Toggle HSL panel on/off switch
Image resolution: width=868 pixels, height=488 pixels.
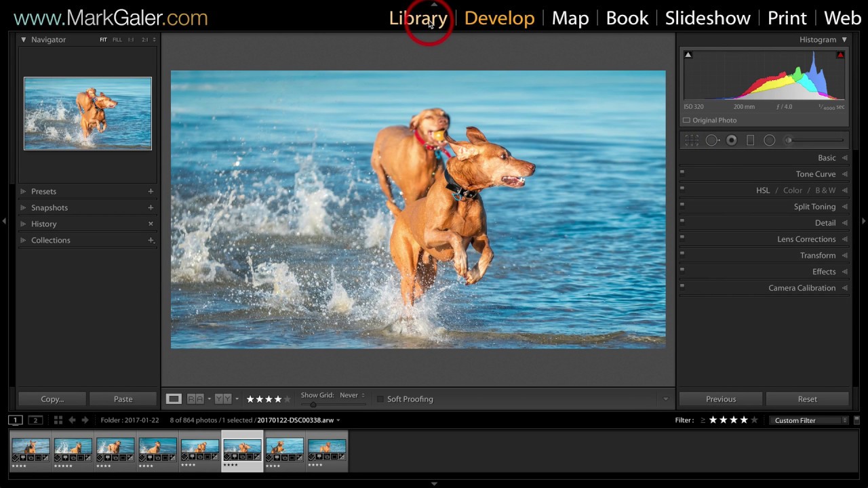click(682, 189)
